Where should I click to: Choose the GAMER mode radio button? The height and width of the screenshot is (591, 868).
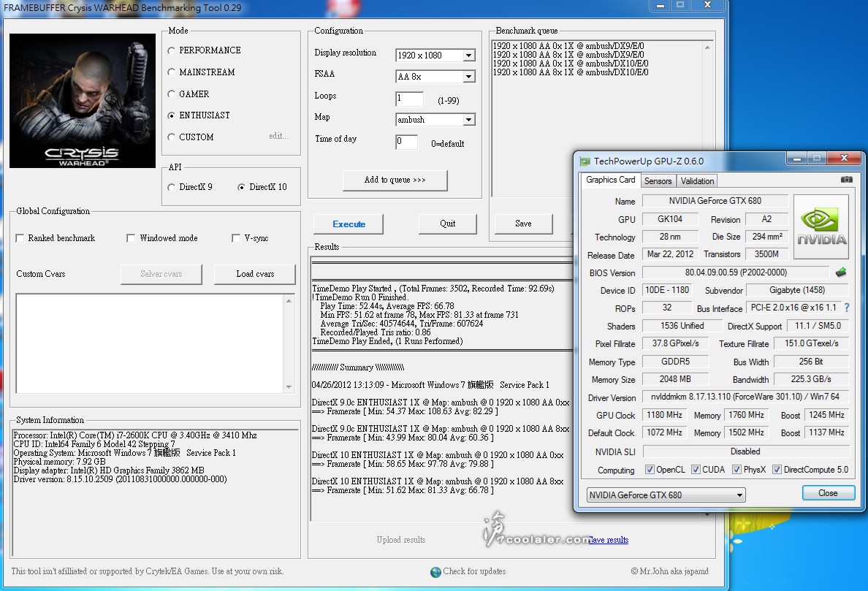pyautogui.click(x=171, y=94)
